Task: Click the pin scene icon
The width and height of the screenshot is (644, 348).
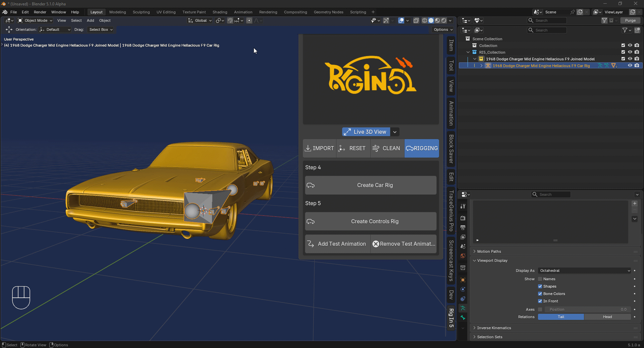Action: [573, 12]
